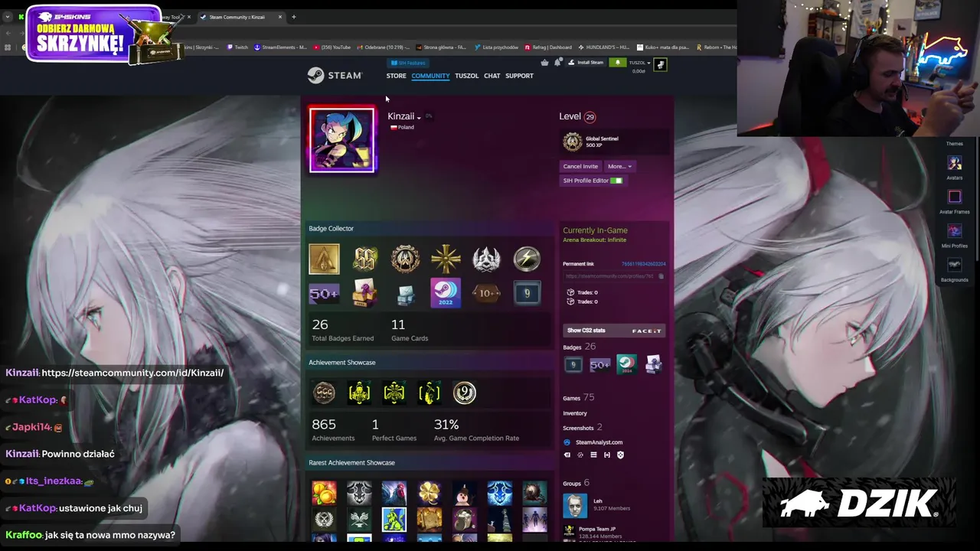Click Kinzaii profile avatar picture
This screenshot has width=980, height=551.
point(342,140)
